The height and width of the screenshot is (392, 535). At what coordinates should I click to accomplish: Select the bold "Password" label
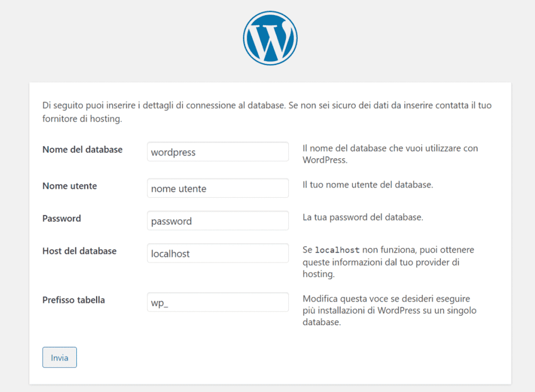pyautogui.click(x=62, y=219)
